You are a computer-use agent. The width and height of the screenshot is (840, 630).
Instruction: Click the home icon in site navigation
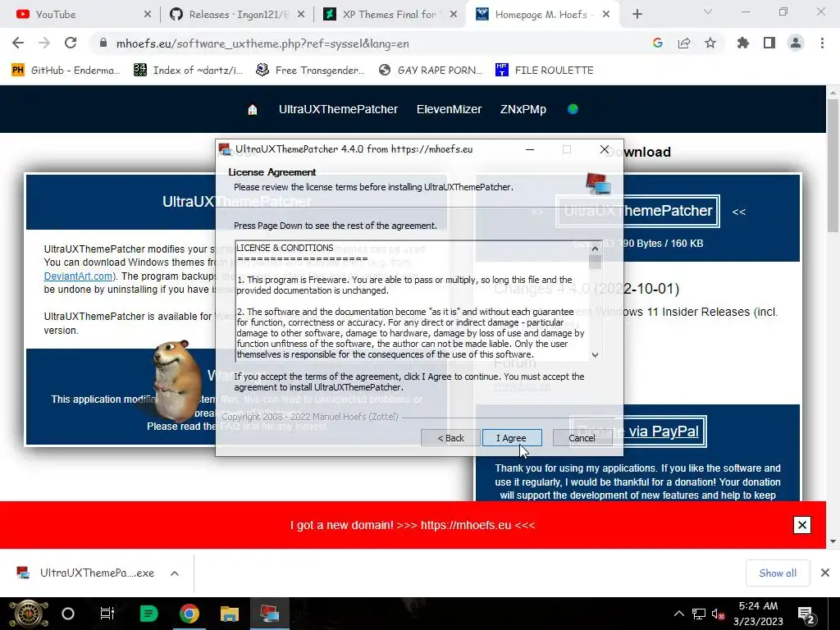click(253, 109)
